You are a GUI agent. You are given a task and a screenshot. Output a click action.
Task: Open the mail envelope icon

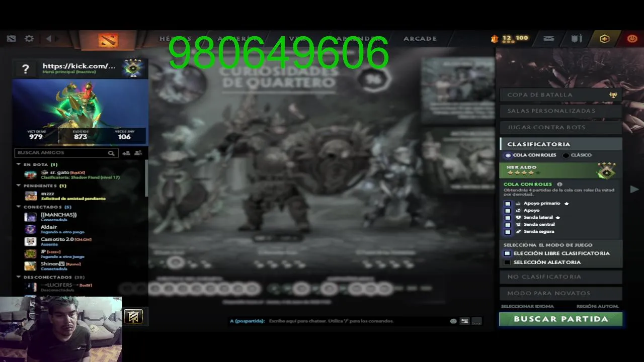pos(549,39)
